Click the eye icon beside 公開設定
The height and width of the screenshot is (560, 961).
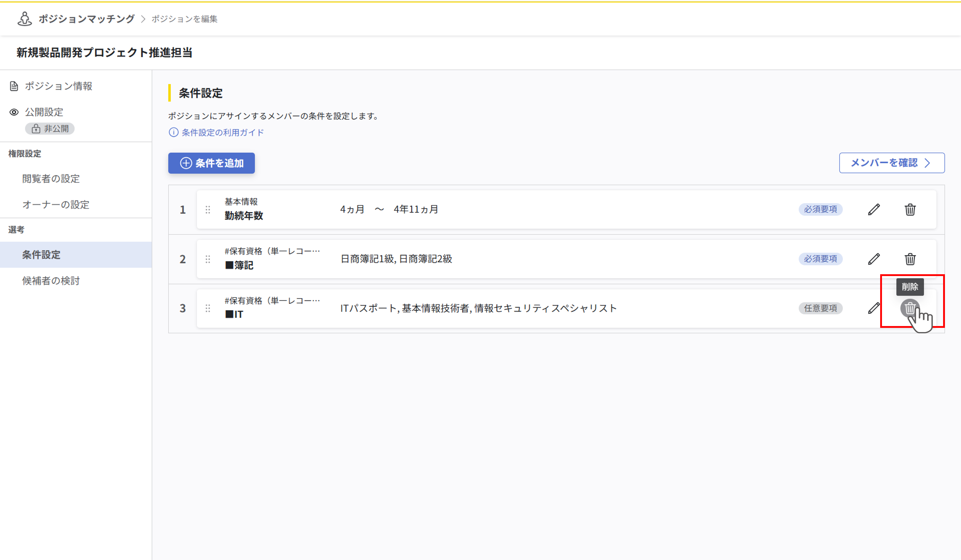click(14, 112)
